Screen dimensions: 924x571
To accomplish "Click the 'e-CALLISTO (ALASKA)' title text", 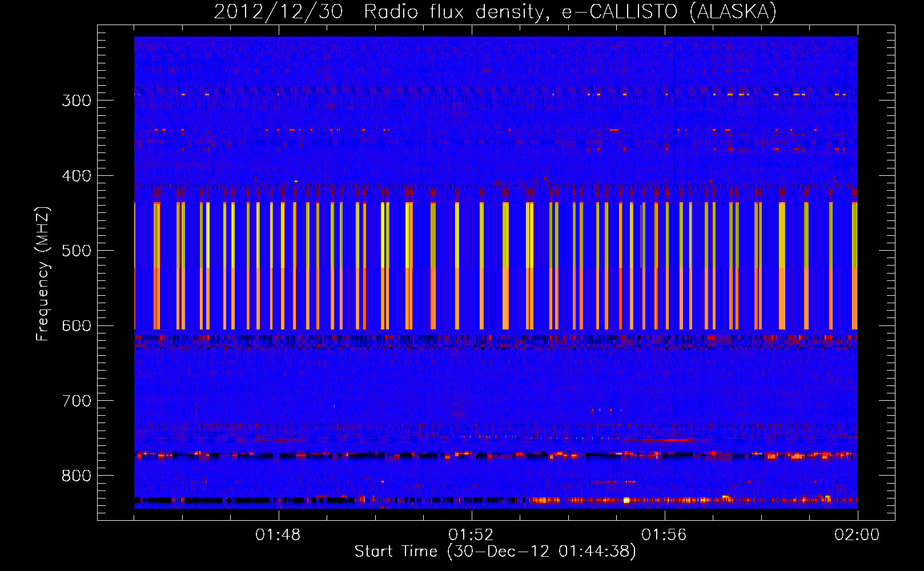I will pyautogui.click(x=669, y=12).
